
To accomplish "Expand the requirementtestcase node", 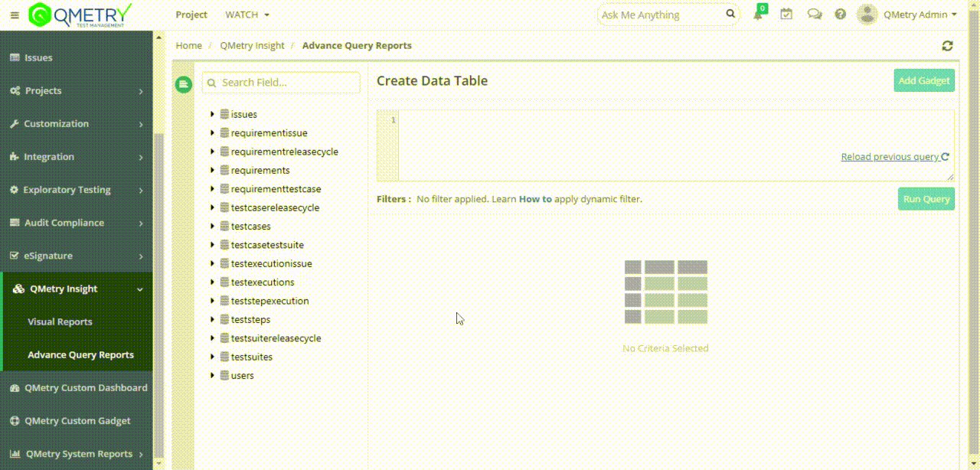I will [x=212, y=188].
